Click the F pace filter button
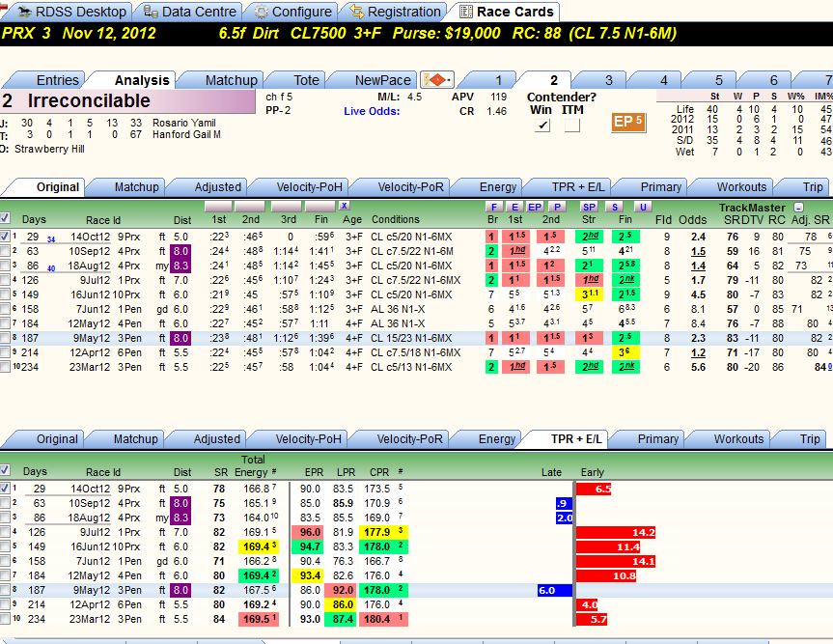The width and height of the screenshot is (833, 644). [x=494, y=207]
